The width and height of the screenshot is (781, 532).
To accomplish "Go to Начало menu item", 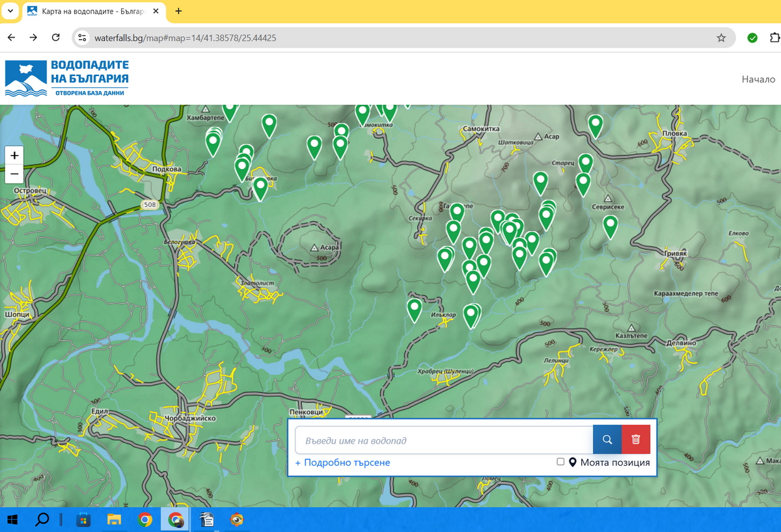I will (758, 79).
